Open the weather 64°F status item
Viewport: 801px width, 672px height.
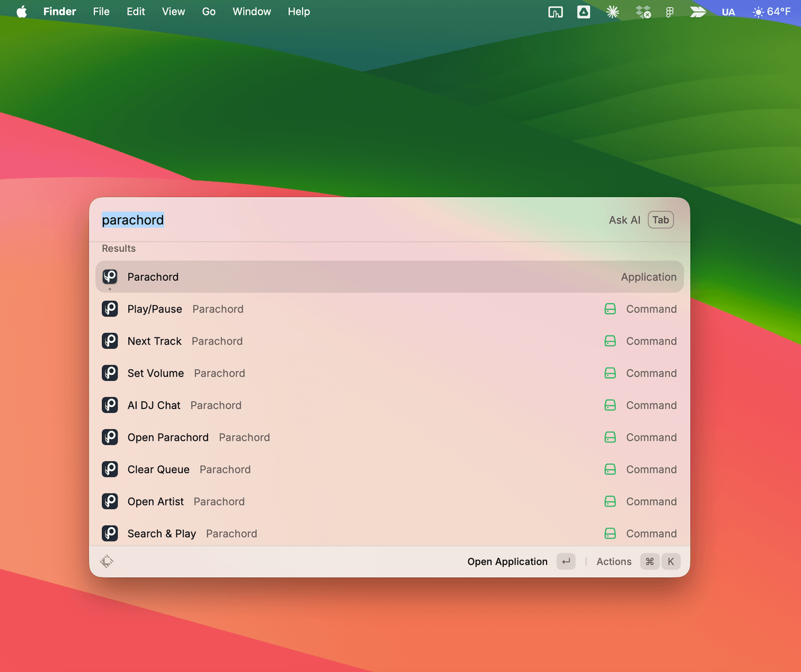coord(771,12)
